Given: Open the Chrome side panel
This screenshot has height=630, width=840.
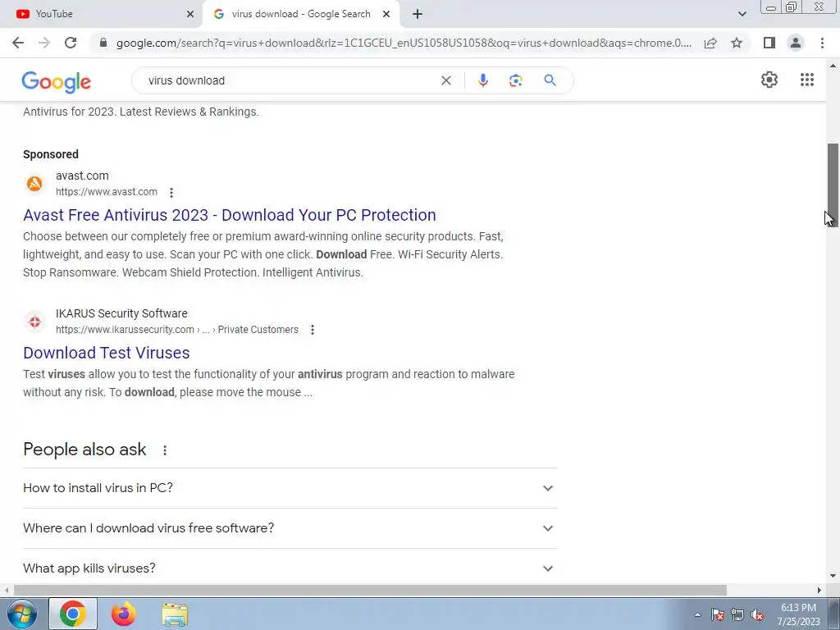Looking at the screenshot, I should [x=769, y=43].
